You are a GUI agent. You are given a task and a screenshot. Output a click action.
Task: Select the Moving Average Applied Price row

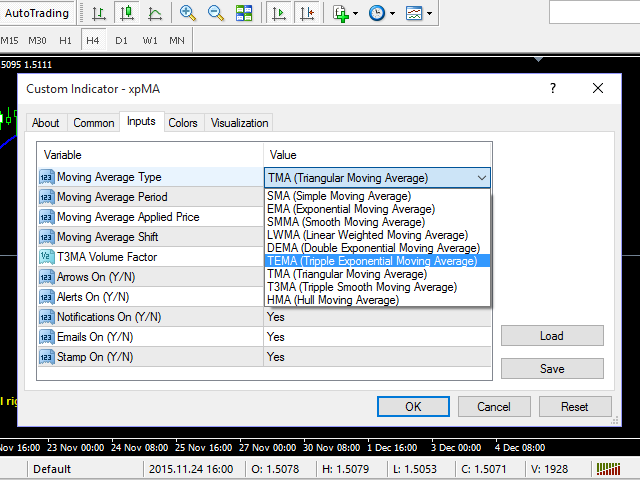(x=151, y=217)
